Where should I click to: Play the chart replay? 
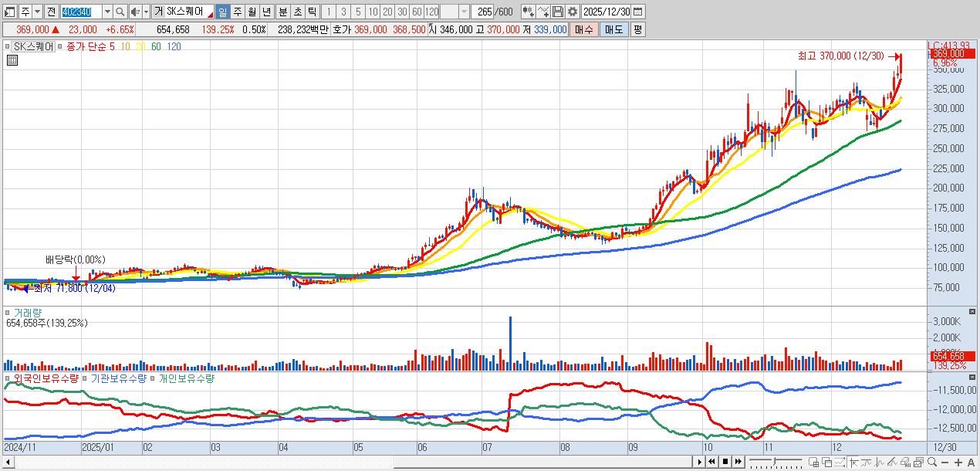[x=700, y=462]
